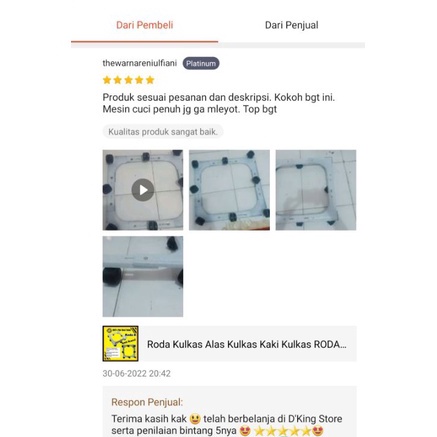Click the star emojis in seller reply
Image resolution: width=437 pixels, height=437 pixels.
pyautogui.click(x=283, y=431)
